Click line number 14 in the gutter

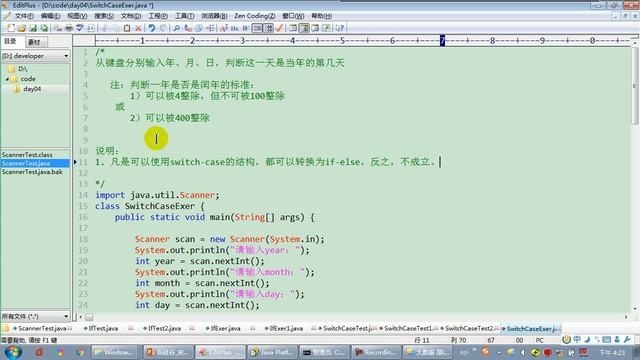coord(83,195)
